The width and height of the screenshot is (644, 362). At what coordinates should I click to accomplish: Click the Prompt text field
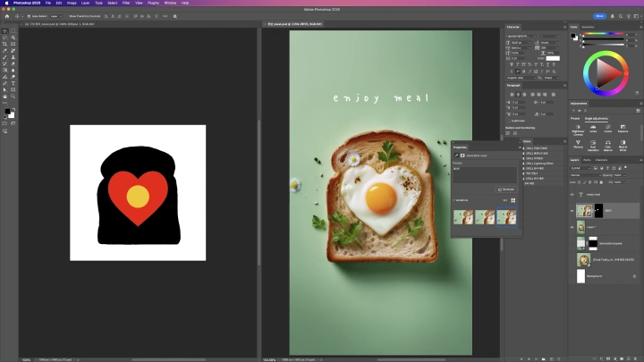click(x=485, y=174)
